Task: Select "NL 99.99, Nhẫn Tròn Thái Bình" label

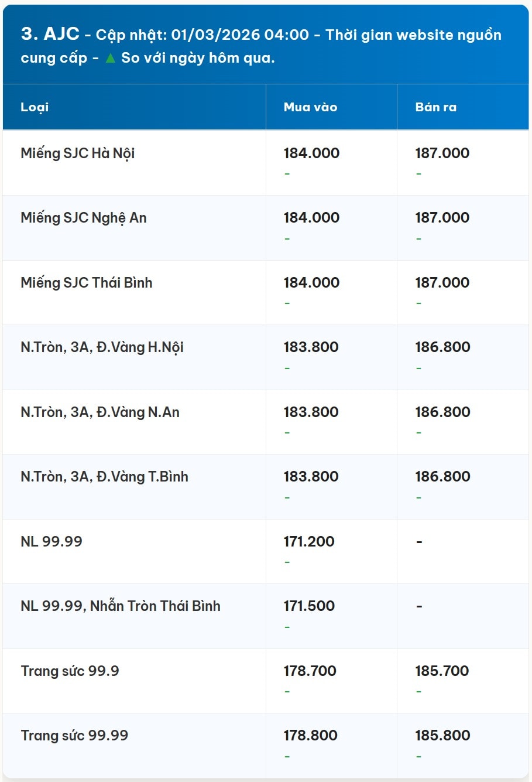Action: coord(121,606)
